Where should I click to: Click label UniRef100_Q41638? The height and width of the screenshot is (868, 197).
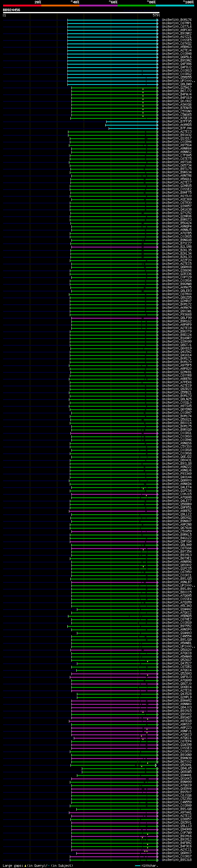(x=177, y=210)
